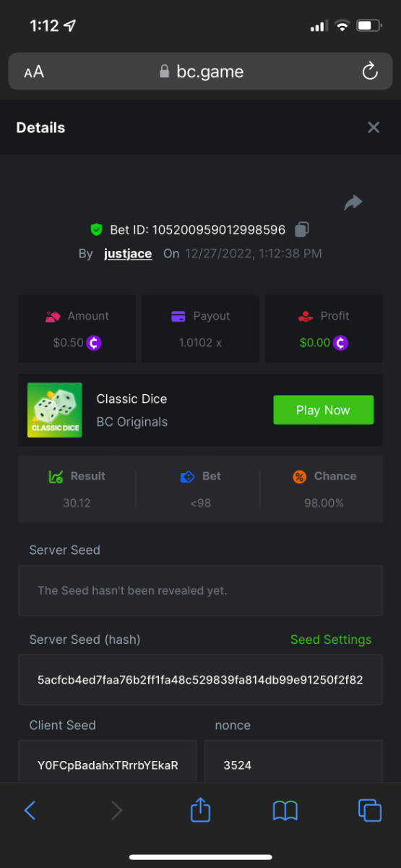Image resolution: width=401 pixels, height=868 pixels.
Task: Close the Details panel
Action: [x=374, y=127]
